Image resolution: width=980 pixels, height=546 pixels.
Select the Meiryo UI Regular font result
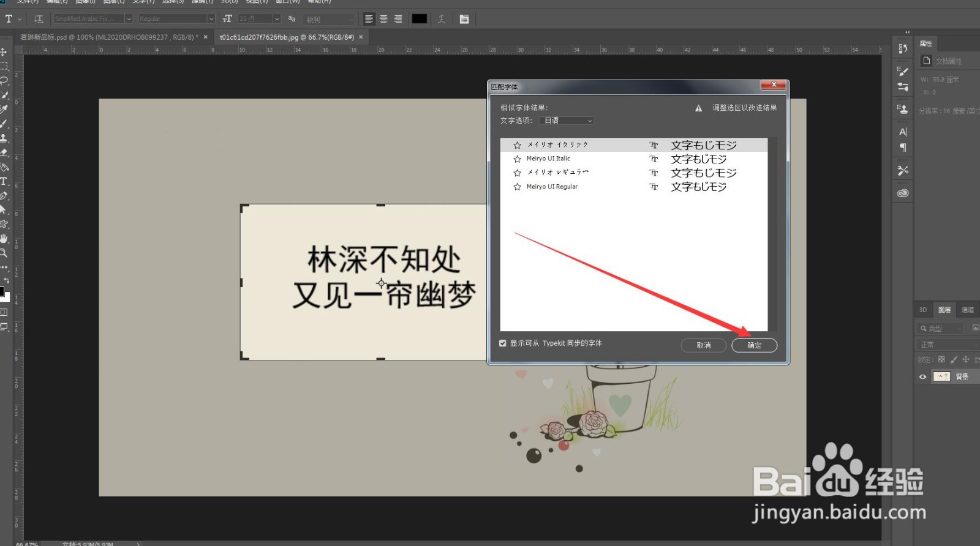[634, 187]
